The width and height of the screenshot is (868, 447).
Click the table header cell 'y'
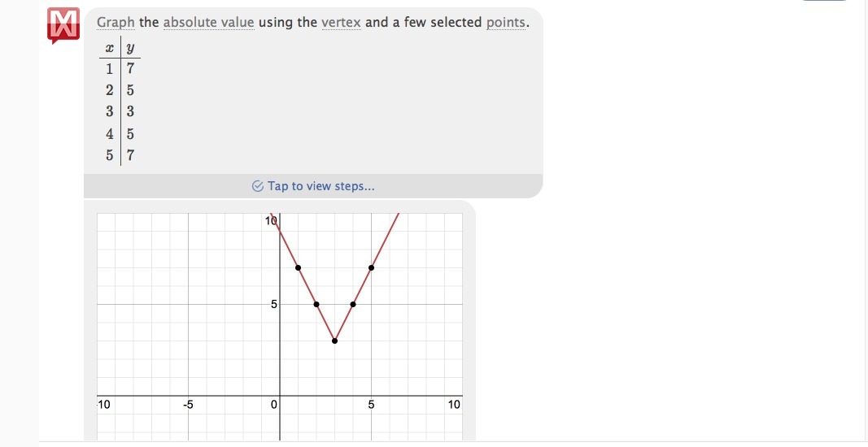pyautogui.click(x=130, y=48)
